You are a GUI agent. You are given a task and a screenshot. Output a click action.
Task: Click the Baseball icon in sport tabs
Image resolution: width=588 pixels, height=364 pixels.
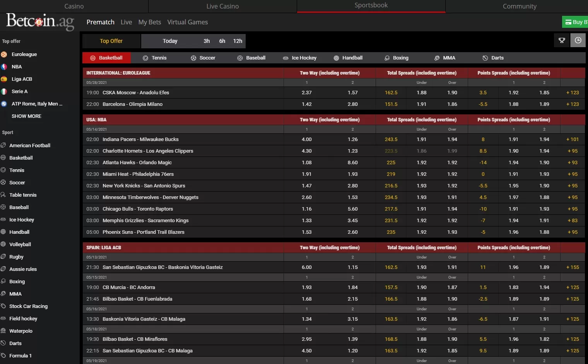[x=240, y=58]
